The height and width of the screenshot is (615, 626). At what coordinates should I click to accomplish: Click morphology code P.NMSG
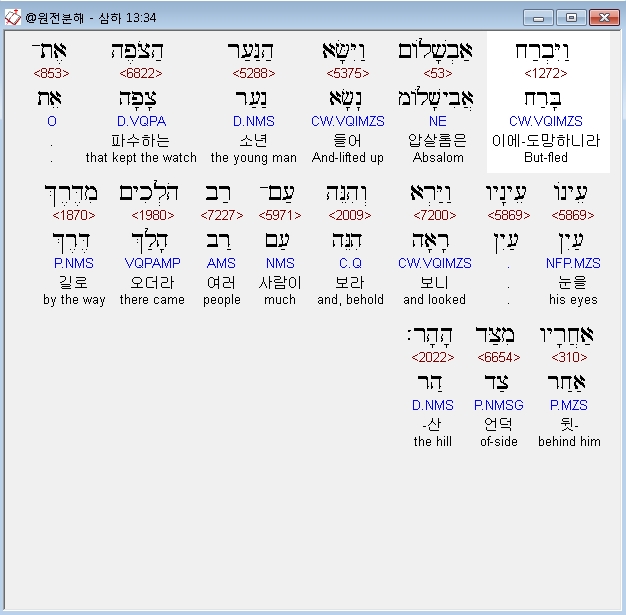[499, 405]
